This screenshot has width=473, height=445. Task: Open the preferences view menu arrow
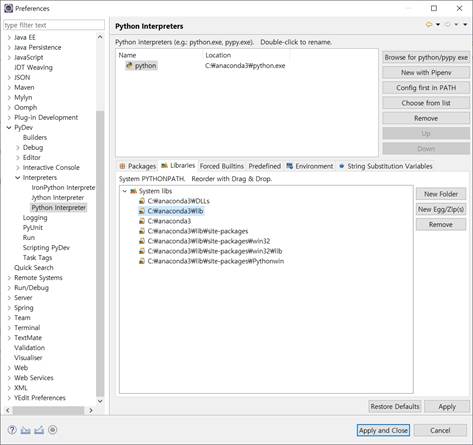pyautogui.click(x=465, y=24)
